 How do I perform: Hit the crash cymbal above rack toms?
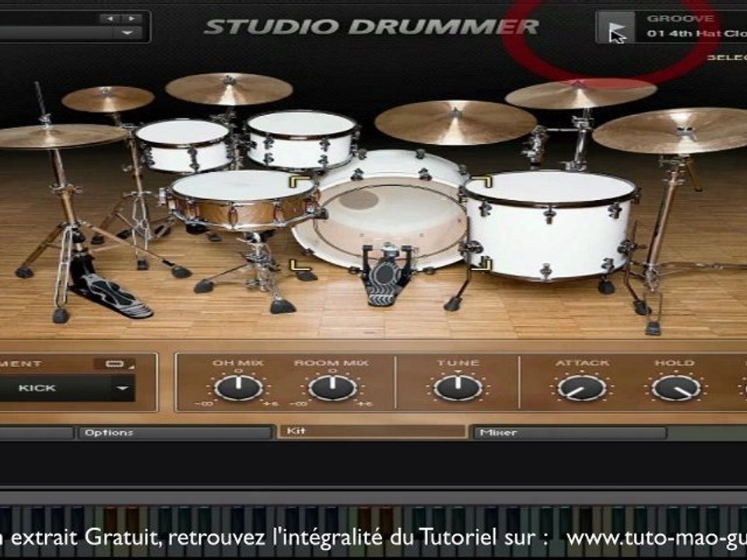click(229, 89)
